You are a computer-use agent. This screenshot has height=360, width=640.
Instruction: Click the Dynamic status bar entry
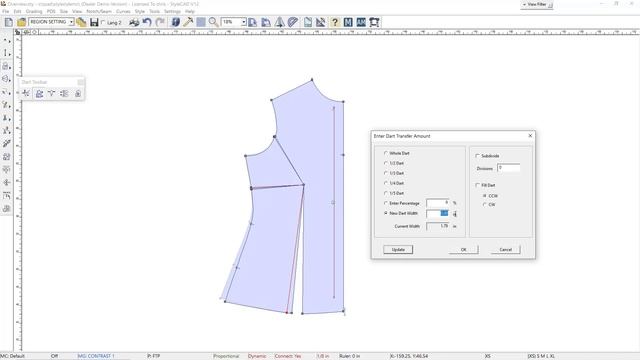257,356
